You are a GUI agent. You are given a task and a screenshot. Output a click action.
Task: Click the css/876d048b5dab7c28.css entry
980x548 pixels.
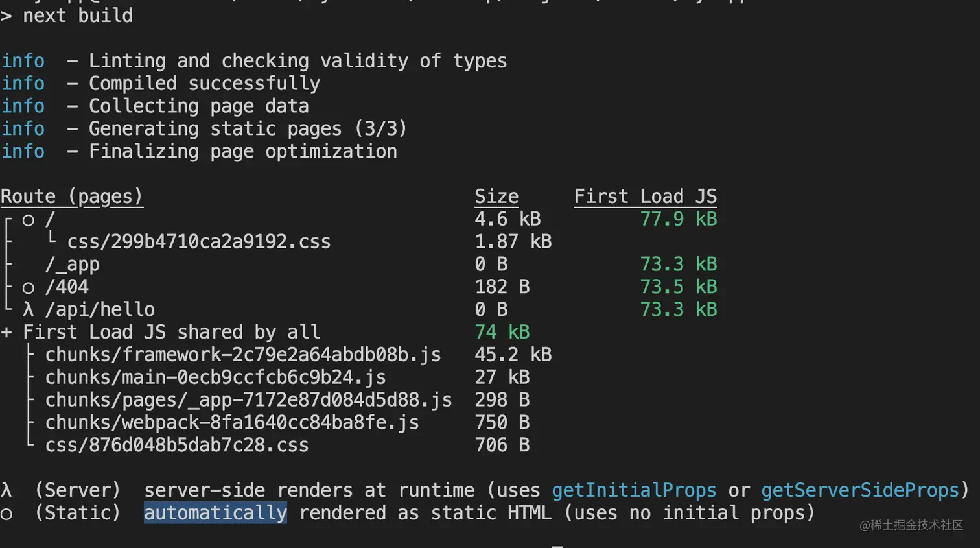click(x=177, y=446)
